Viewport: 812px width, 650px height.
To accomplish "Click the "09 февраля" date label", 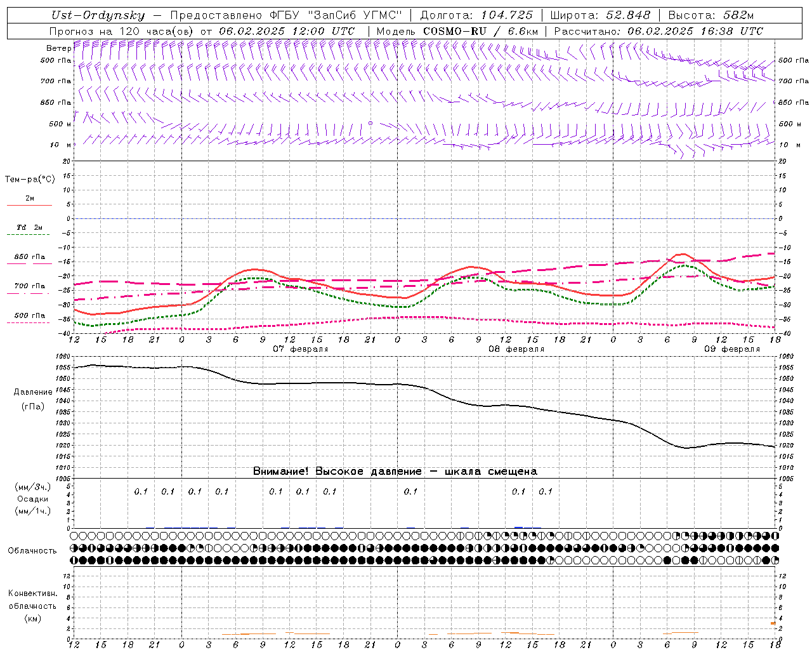I will click(x=732, y=349).
